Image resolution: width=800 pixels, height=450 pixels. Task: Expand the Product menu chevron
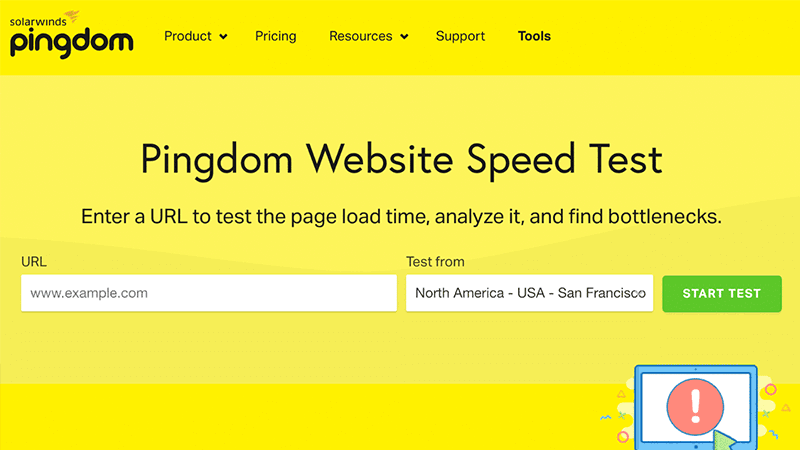pyautogui.click(x=223, y=37)
